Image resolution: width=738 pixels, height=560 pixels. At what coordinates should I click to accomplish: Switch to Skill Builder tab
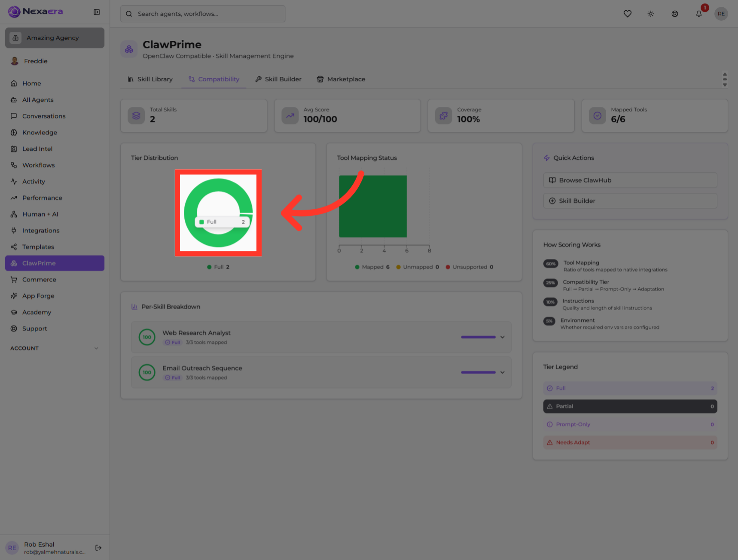[278, 79]
